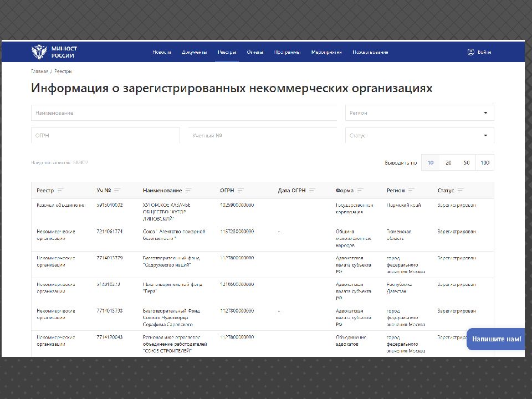Click the Напишите нам! button
532x399 pixels.
point(496,339)
